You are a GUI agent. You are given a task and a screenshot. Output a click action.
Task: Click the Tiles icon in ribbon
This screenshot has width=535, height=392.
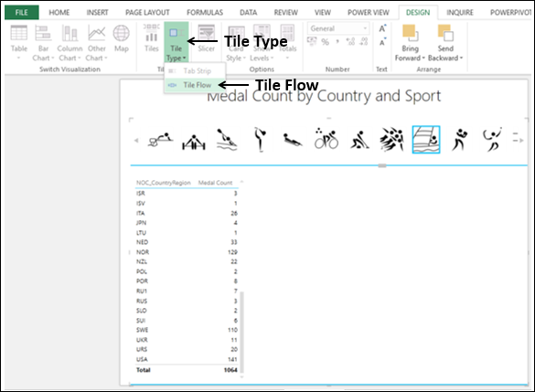click(151, 38)
